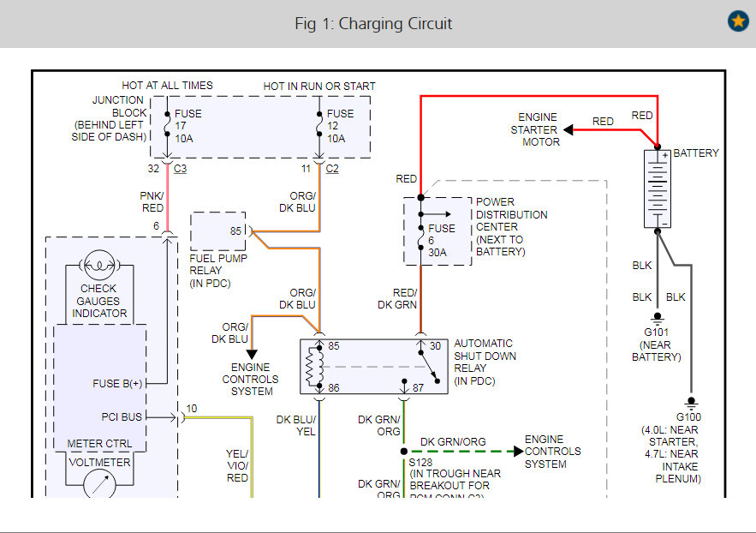Click the 'HOT AT ALL TIMES' label
Viewport: 756px width, 533px height.
point(167,86)
